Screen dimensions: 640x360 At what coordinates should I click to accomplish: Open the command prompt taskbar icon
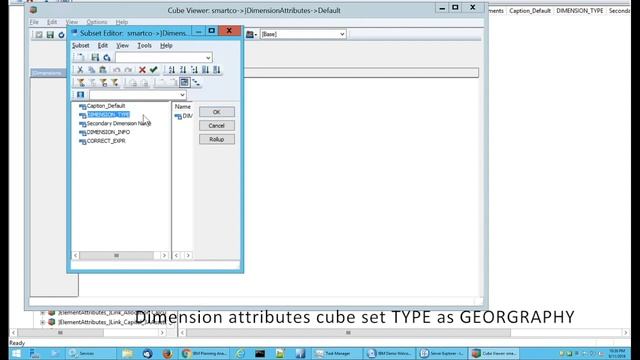[x=260, y=353]
